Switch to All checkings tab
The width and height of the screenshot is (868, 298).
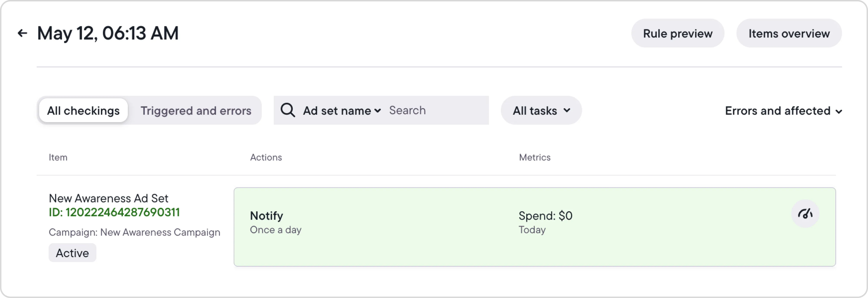[x=83, y=110]
